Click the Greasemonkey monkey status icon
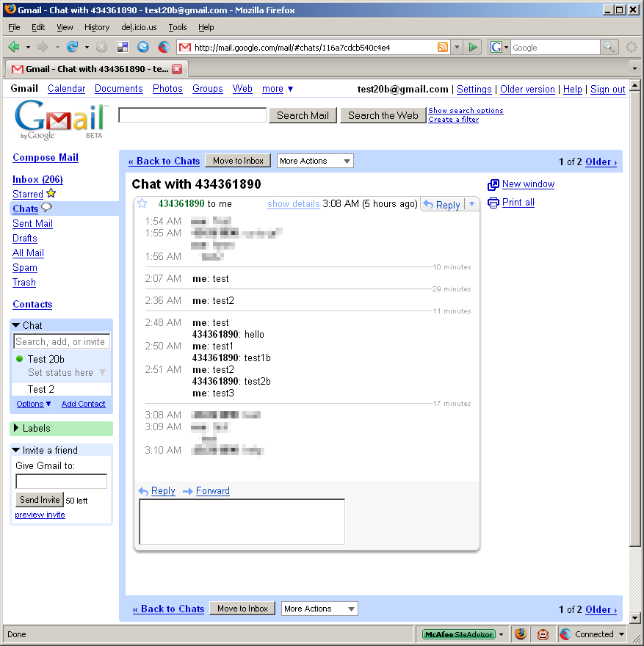The image size is (644, 646). (x=543, y=634)
